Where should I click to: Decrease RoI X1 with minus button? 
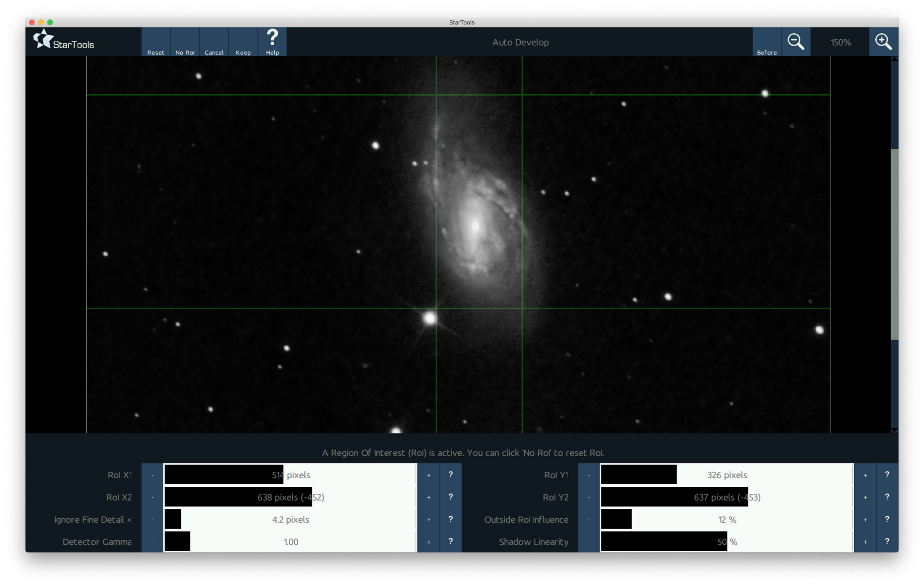152,475
